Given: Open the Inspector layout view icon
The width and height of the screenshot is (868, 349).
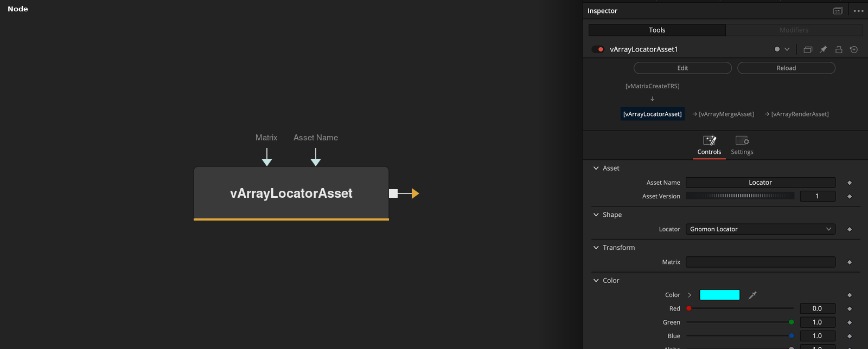Looking at the screenshot, I should tap(838, 11).
